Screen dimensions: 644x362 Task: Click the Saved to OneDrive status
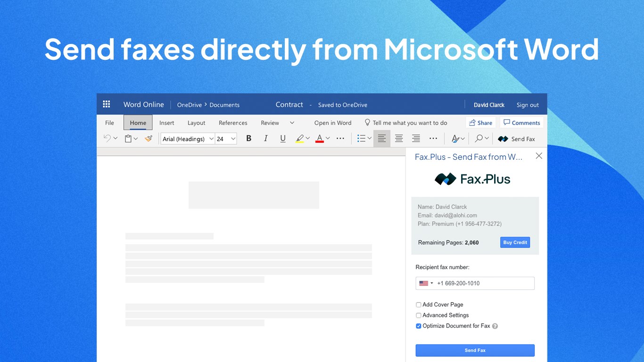tap(343, 105)
